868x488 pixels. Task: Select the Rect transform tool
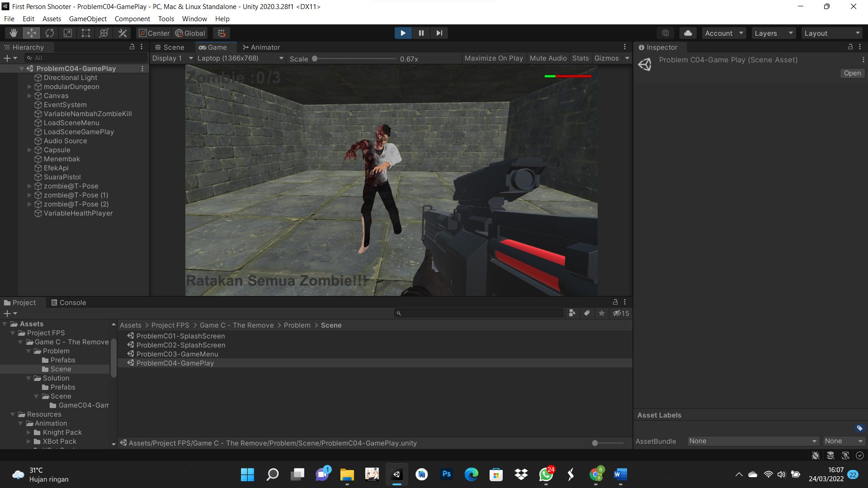[86, 33]
